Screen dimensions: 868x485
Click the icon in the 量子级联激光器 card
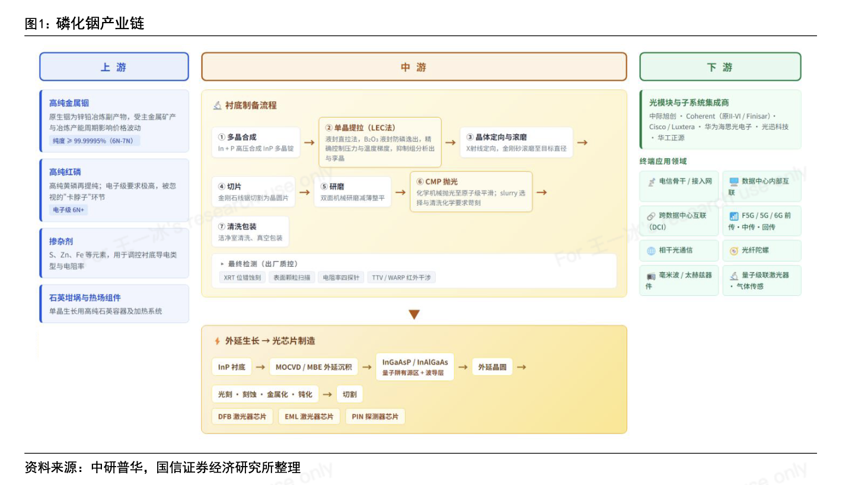point(734,276)
